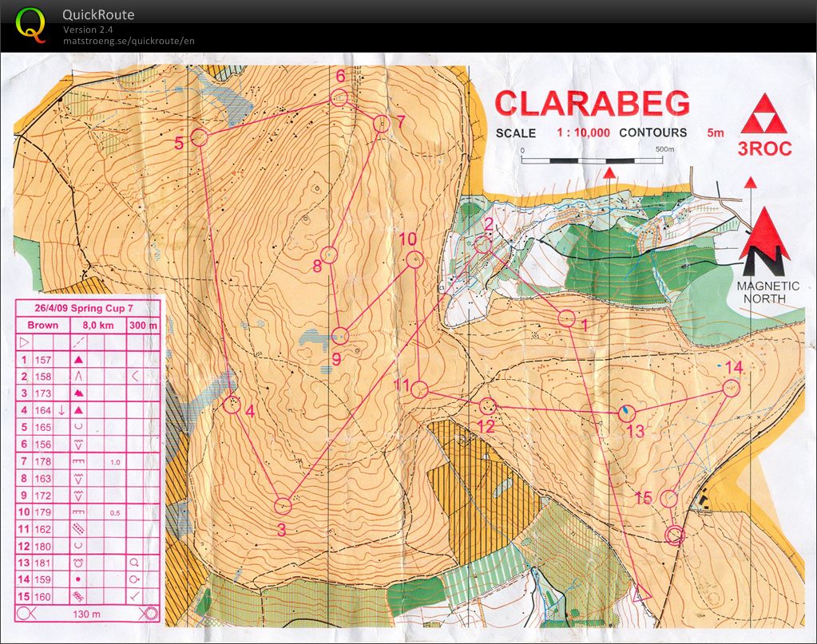Select the start triangle on the course

pos(642,594)
